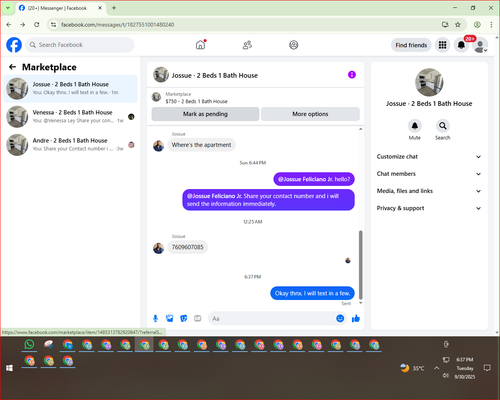Open the account profile picture menu
This screenshot has height=400, width=500.
coord(480,45)
